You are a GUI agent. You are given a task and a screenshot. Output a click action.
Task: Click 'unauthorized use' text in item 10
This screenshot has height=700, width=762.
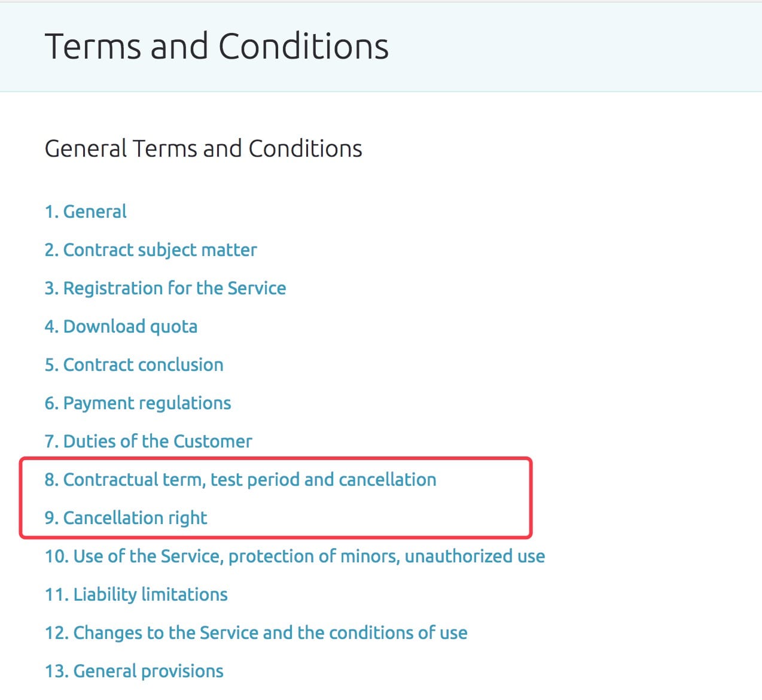pyautogui.click(x=475, y=556)
